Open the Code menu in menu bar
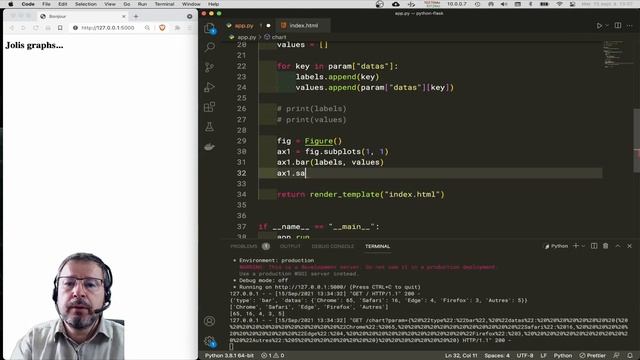The image size is (640, 360). pos(28,4)
